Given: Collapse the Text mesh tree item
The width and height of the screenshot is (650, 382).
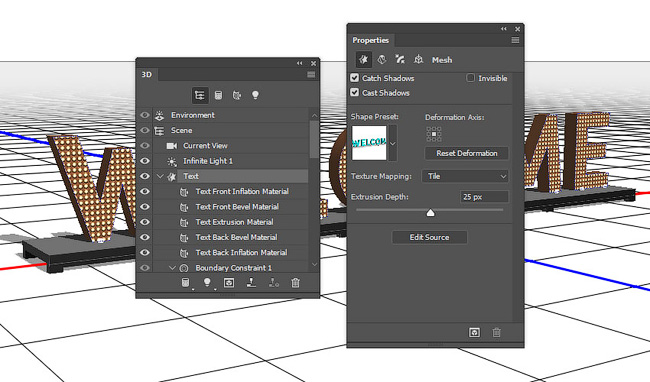Looking at the screenshot, I should pyautogui.click(x=160, y=176).
